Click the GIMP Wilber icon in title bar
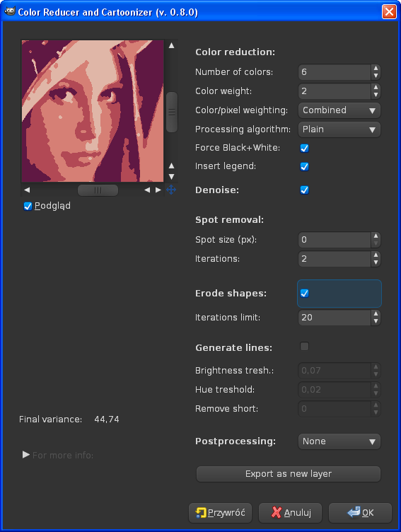 click(x=9, y=11)
